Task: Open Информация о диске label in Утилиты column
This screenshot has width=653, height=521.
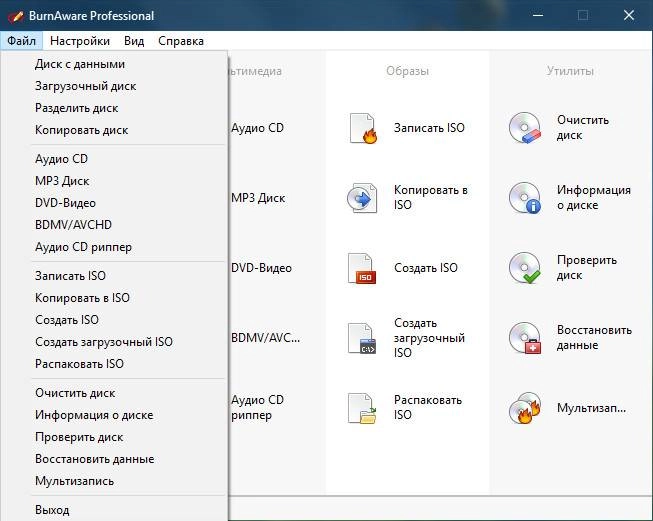Action: tap(594, 197)
